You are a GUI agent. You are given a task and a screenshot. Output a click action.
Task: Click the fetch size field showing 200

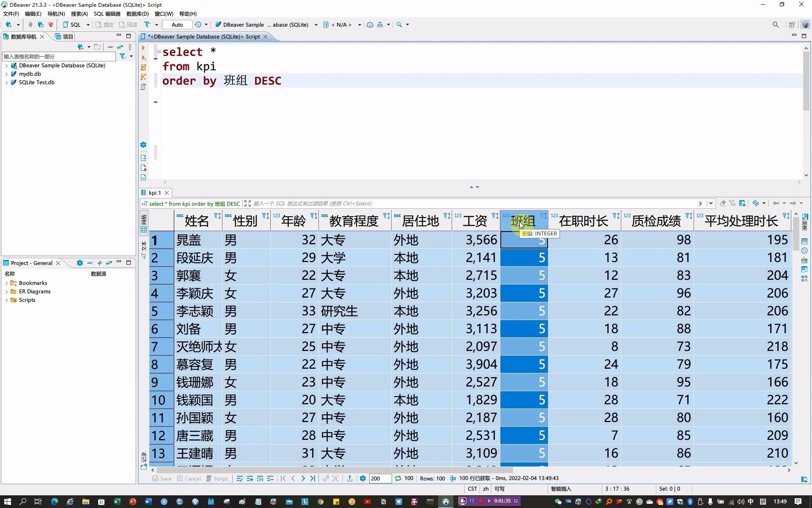click(x=379, y=478)
